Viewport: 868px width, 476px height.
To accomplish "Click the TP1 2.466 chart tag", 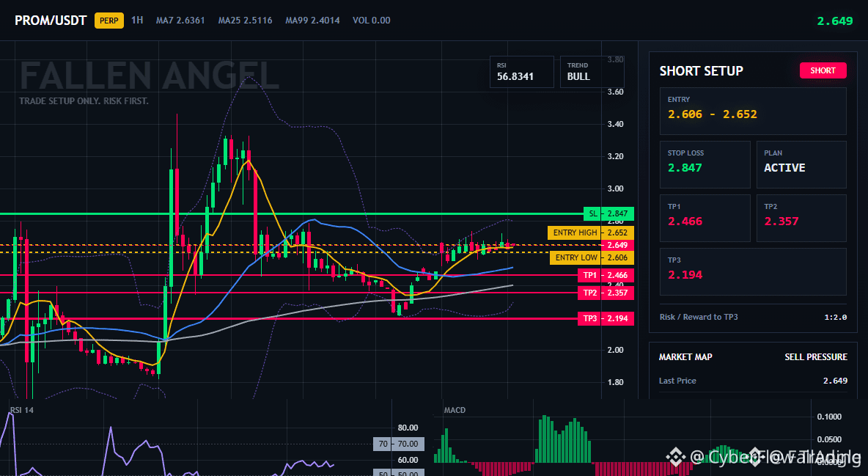I will click(x=606, y=275).
